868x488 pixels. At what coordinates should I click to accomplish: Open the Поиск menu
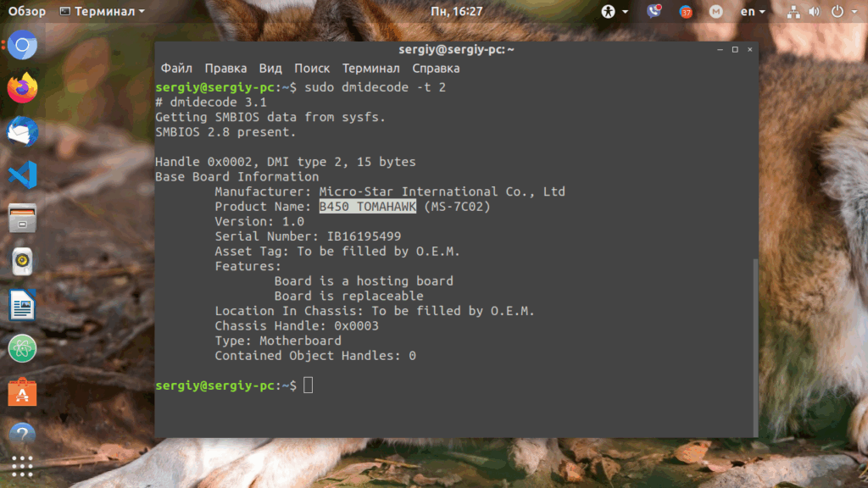click(312, 69)
